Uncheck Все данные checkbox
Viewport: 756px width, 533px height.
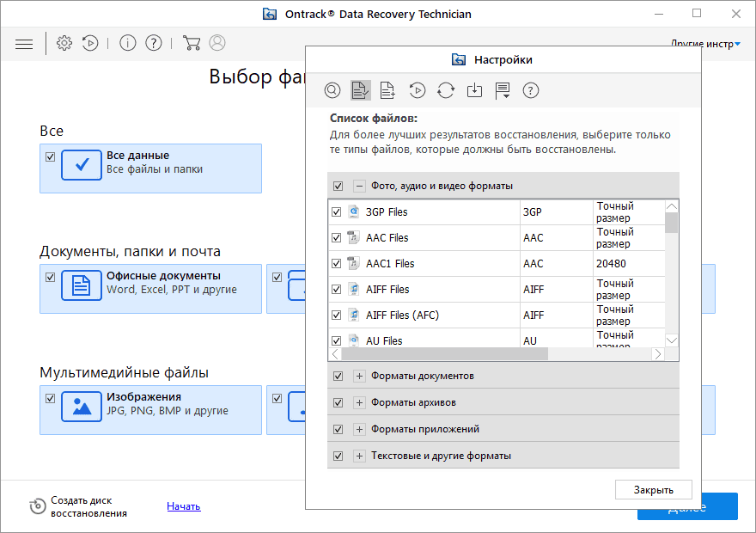(x=50, y=156)
